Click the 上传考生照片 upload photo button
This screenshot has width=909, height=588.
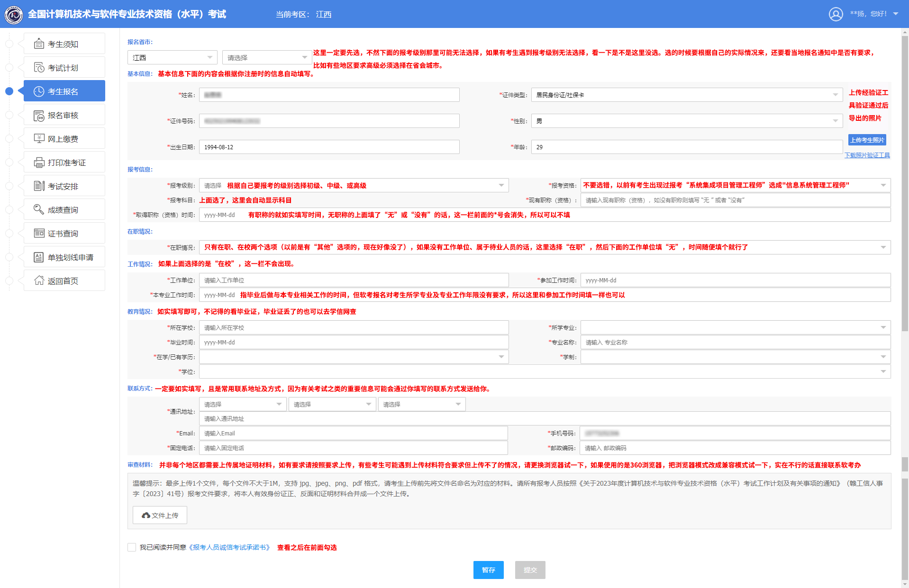pyautogui.click(x=867, y=140)
